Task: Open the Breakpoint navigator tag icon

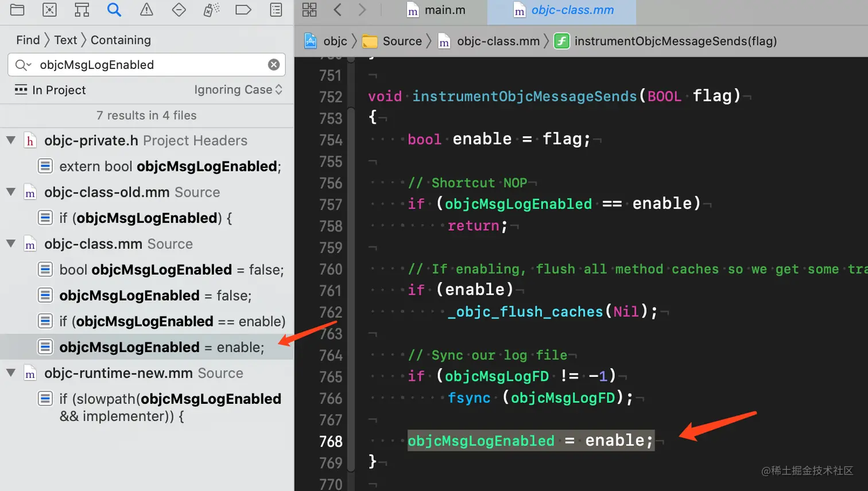Action: pyautogui.click(x=243, y=10)
